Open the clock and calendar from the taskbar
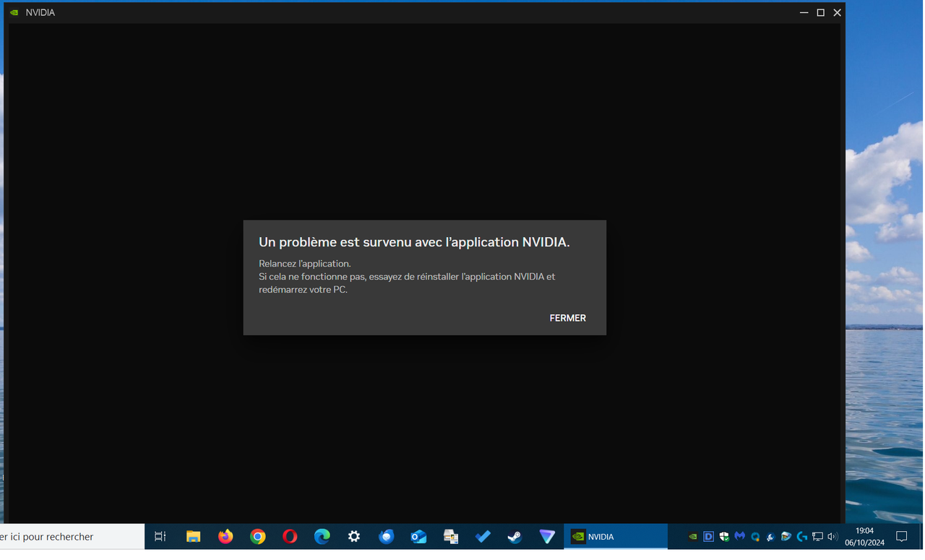 point(863,536)
